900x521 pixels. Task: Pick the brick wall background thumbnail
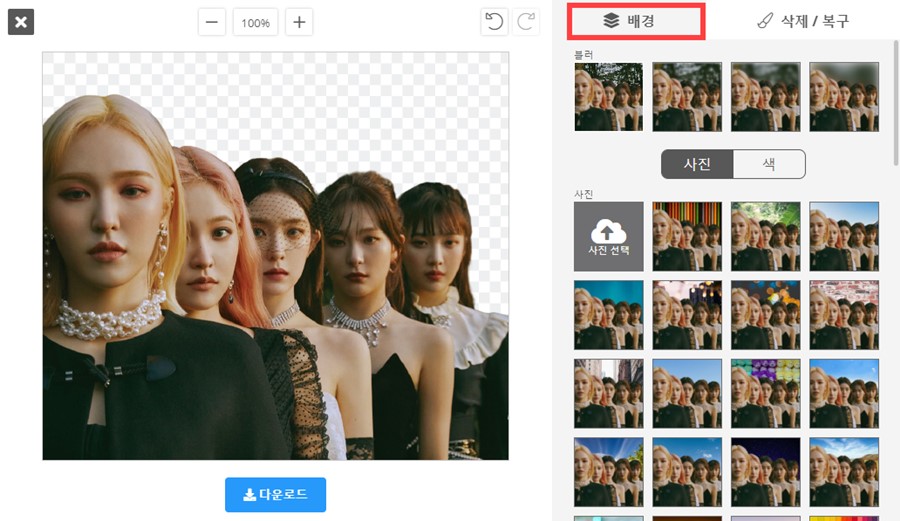844,315
